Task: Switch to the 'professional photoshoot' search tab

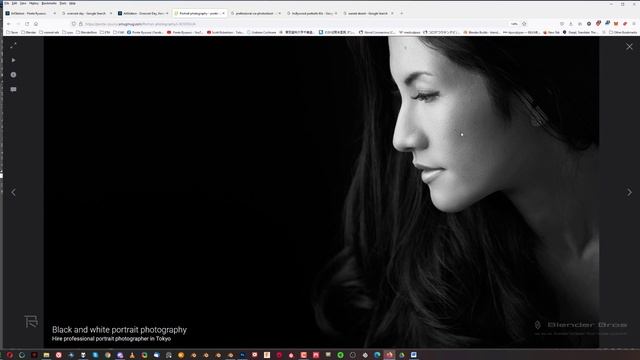Action: coord(255,13)
